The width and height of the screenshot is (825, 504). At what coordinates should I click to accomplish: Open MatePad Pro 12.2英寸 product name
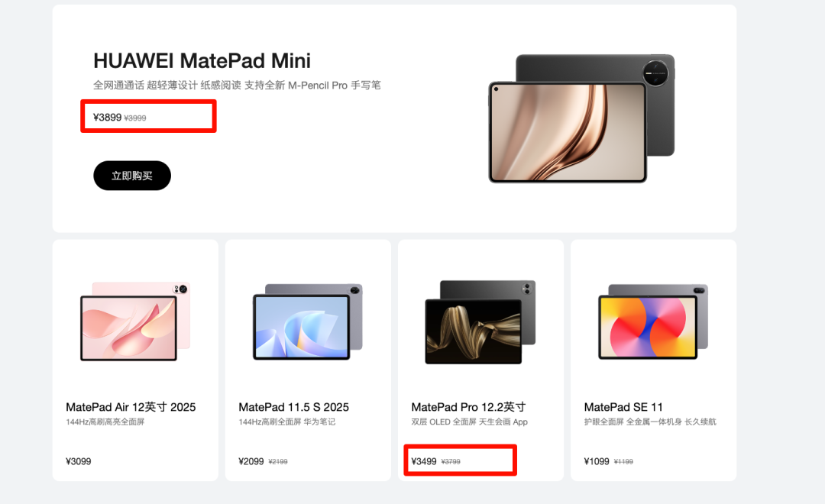click(x=468, y=407)
